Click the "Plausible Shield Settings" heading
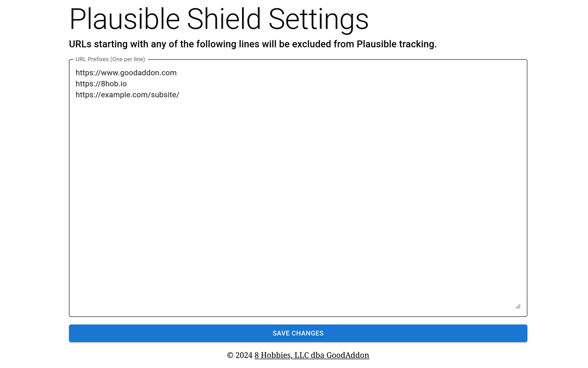588x368 pixels. pyautogui.click(x=218, y=19)
